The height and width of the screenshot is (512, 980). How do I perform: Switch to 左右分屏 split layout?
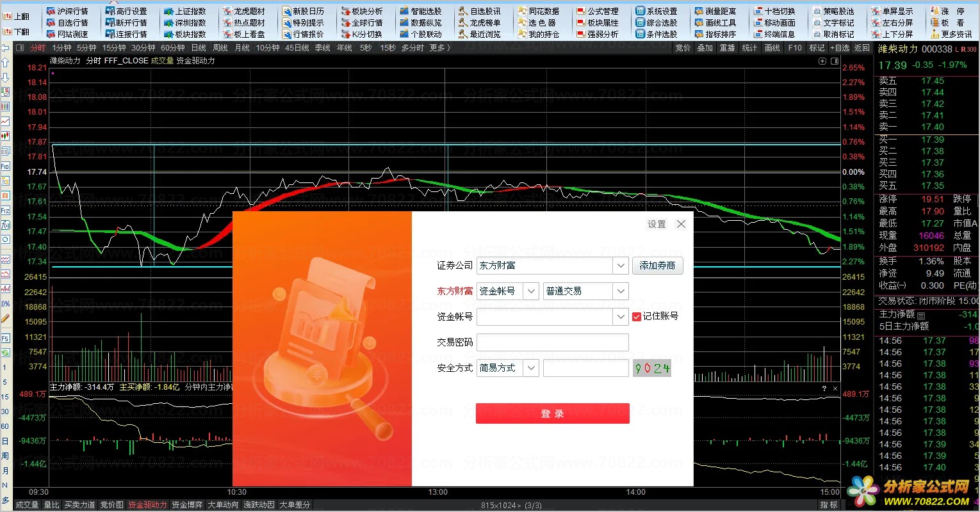(x=892, y=22)
